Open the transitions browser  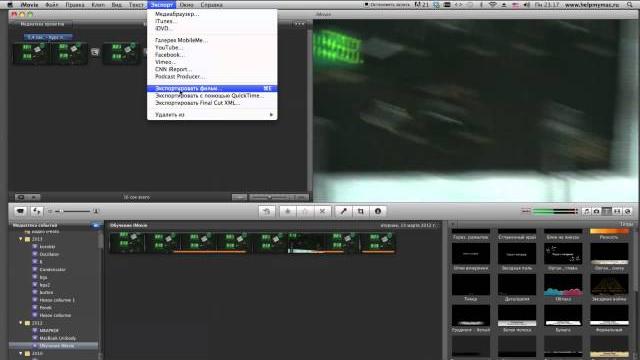point(617,211)
